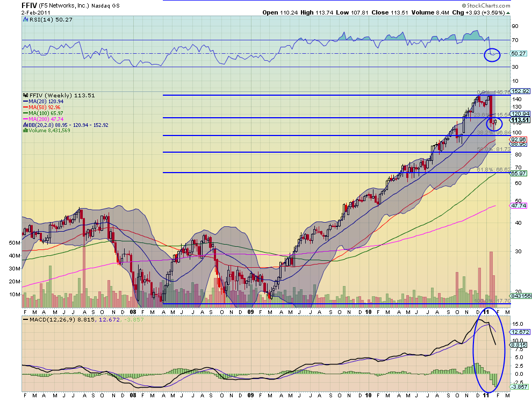Click the volume bars icon in the legend
532x400 pixels.
[x=25, y=131]
